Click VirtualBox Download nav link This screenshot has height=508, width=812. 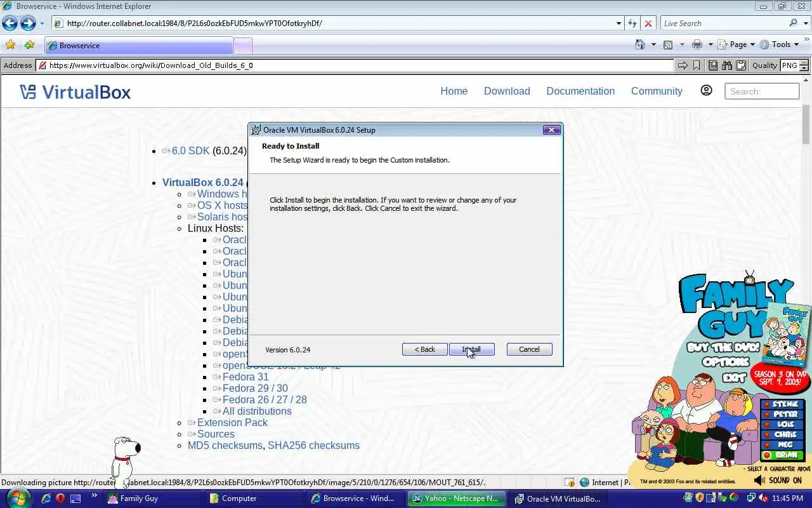[507, 91]
